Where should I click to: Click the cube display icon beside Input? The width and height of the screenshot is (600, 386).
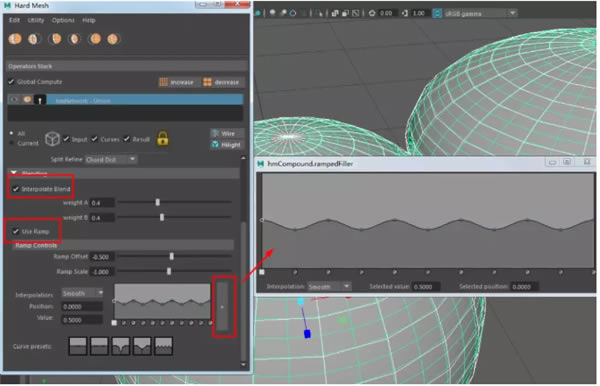(52, 139)
